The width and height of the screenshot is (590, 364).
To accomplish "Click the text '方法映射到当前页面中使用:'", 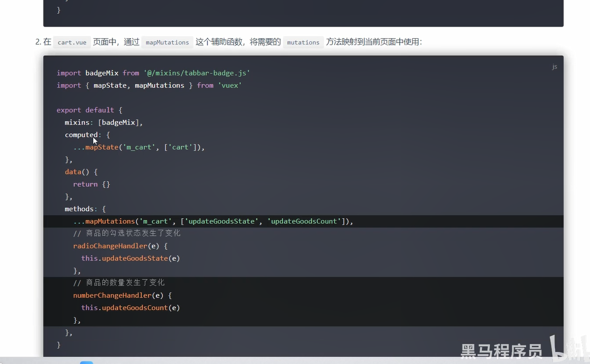I will 374,42.
